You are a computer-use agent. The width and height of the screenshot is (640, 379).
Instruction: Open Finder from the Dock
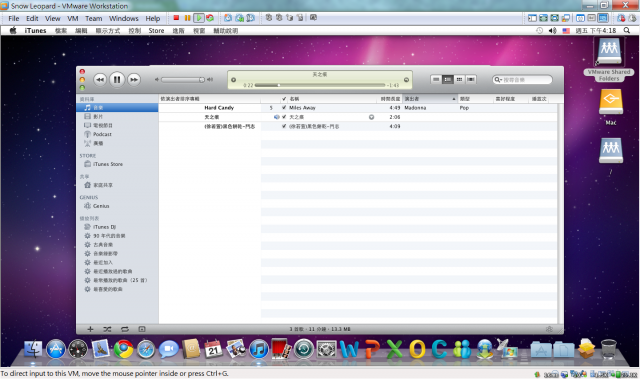click(x=33, y=350)
